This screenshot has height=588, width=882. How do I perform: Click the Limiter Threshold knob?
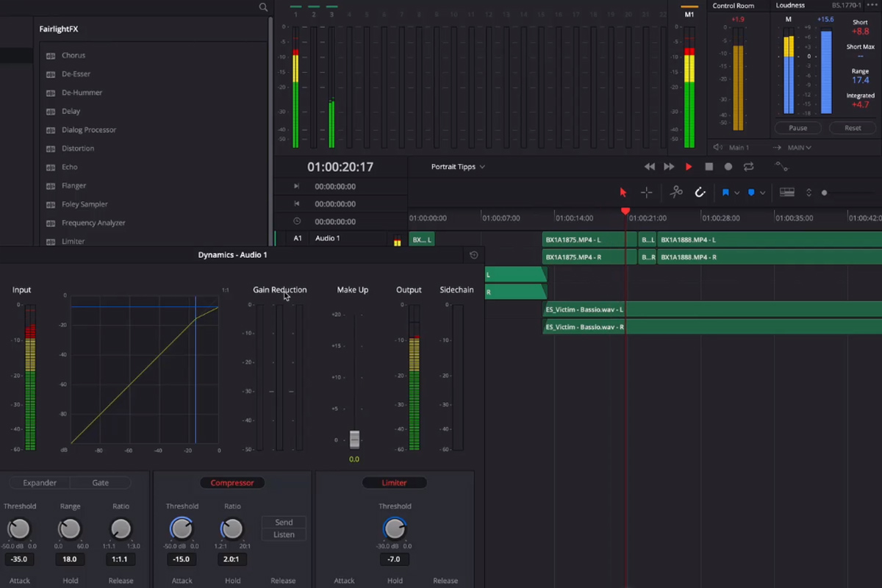(x=395, y=528)
